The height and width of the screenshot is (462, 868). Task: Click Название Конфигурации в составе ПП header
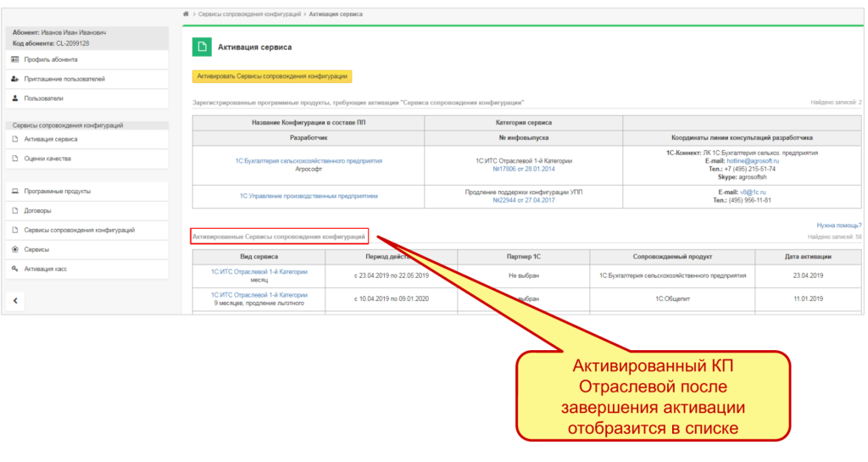[x=309, y=122]
